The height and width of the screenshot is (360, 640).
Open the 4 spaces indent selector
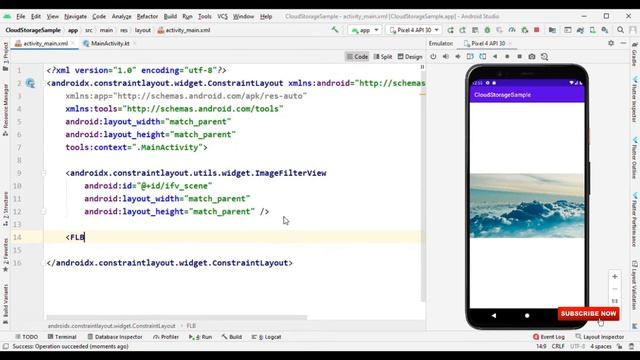[x=601, y=346]
